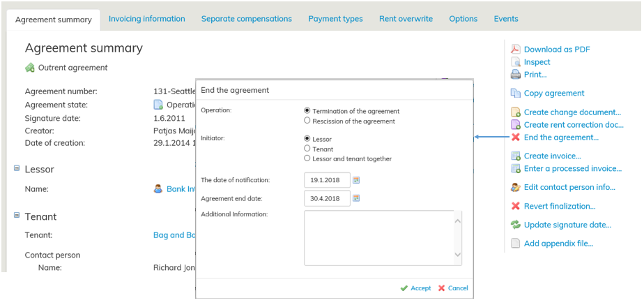644x305 pixels.
Task: Open calendar picker for agreement end date
Action: tap(355, 198)
